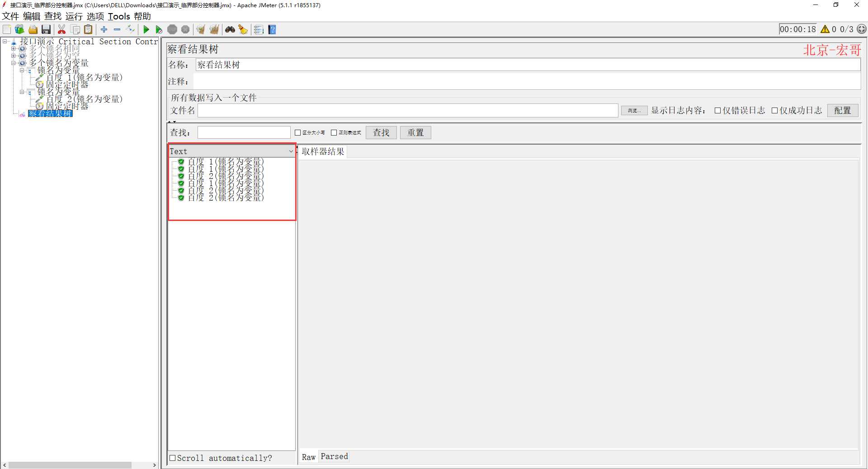Image resolution: width=868 pixels, height=469 pixels.
Task: Collapse the first 锁名为变量 controller
Action: pyautogui.click(x=22, y=70)
